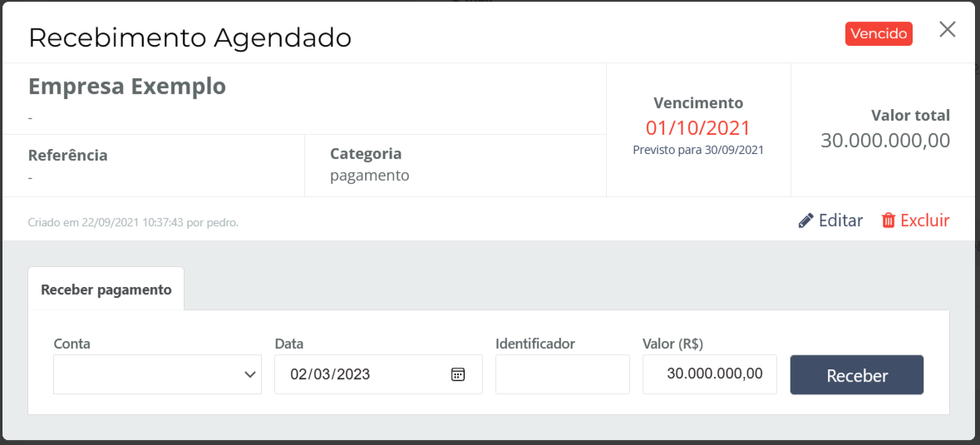Click the Empresa Exemplo heading
The width and height of the screenshot is (980, 445).
(127, 87)
